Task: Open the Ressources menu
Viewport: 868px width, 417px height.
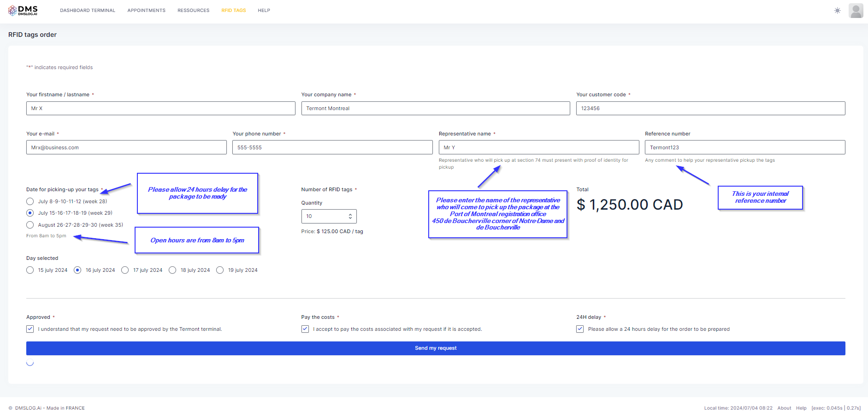Action: 193,10
